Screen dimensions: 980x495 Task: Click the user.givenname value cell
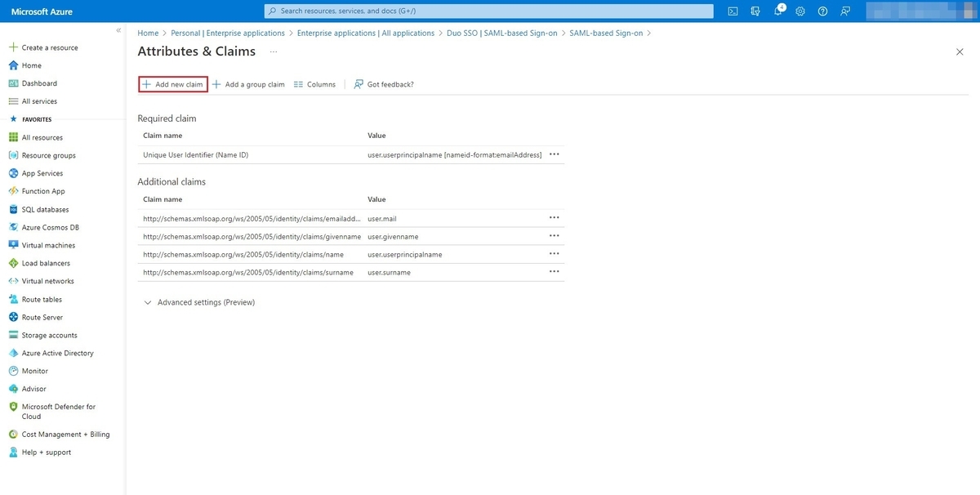tap(393, 236)
